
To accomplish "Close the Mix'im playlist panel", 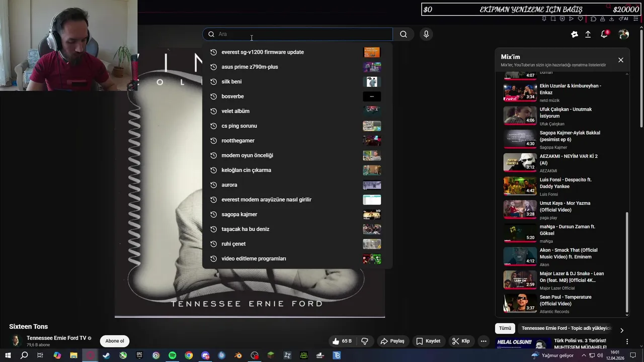I will [621, 60].
